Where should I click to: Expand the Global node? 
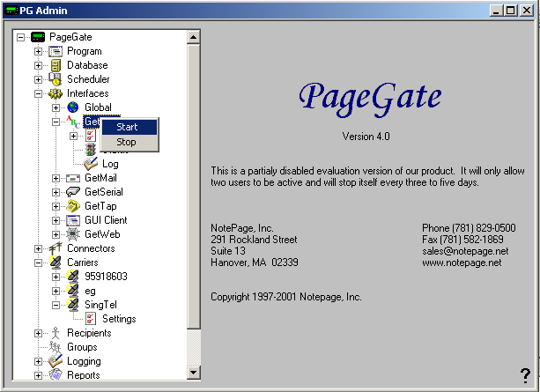pos(55,107)
